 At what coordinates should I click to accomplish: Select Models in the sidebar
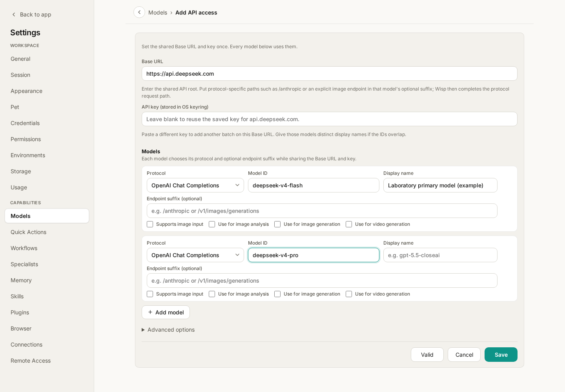47,216
